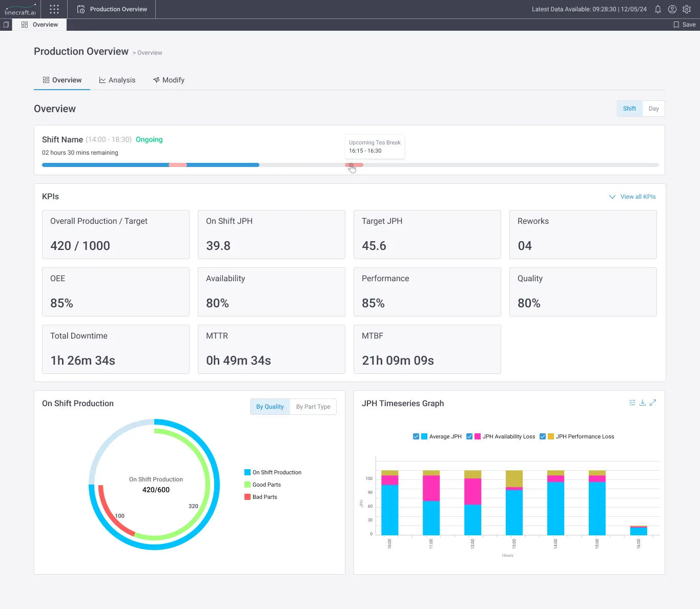
Task: Open the Analysis tab
Action: point(117,80)
